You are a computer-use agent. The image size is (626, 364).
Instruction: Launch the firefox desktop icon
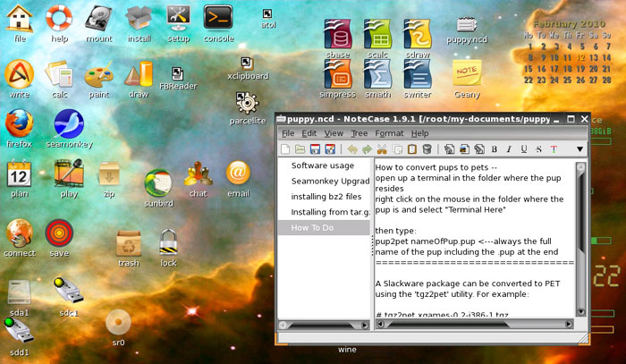point(19,129)
